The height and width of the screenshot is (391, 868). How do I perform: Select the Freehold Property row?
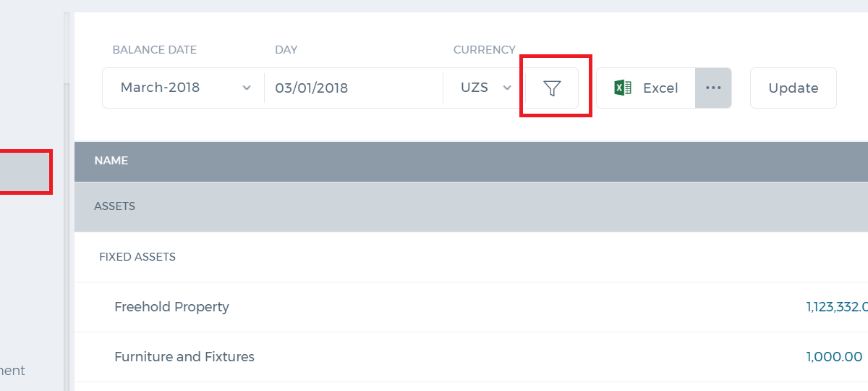tap(471, 307)
